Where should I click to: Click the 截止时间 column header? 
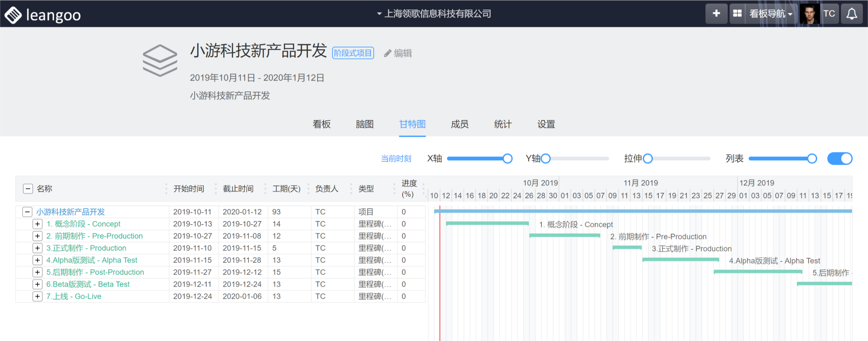point(238,189)
